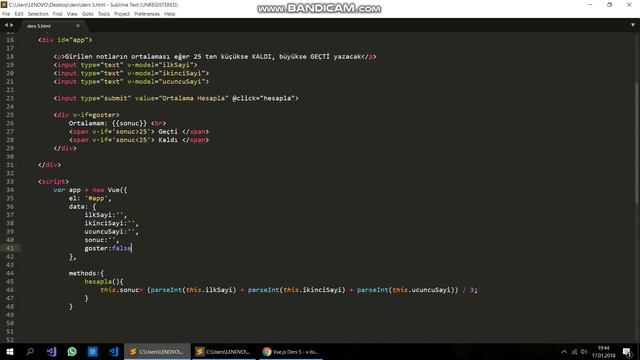Image resolution: width=640 pixels, height=360 pixels.
Task: Switch to Chrome Vue.js Ders 5 window
Action: pyautogui.click(x=290, y=351)
